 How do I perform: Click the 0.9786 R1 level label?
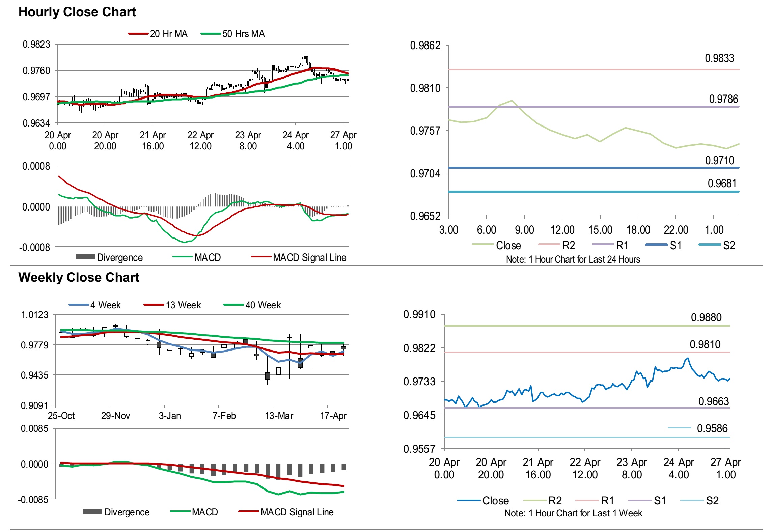tap(723, 99)
